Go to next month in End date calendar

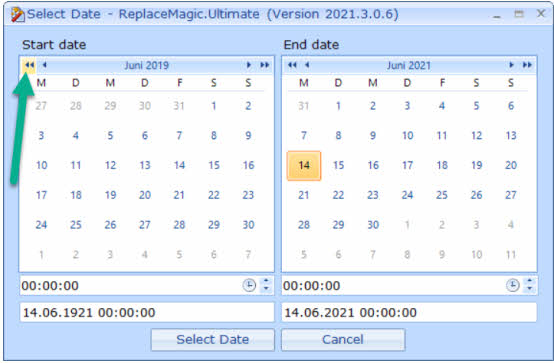511,65
